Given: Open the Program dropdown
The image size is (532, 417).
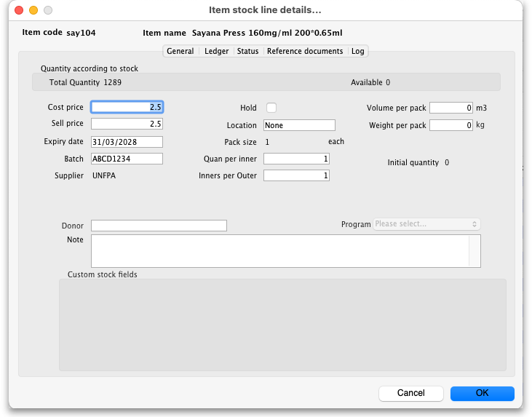Looking at the screenshot, I should tap(426, 224).
